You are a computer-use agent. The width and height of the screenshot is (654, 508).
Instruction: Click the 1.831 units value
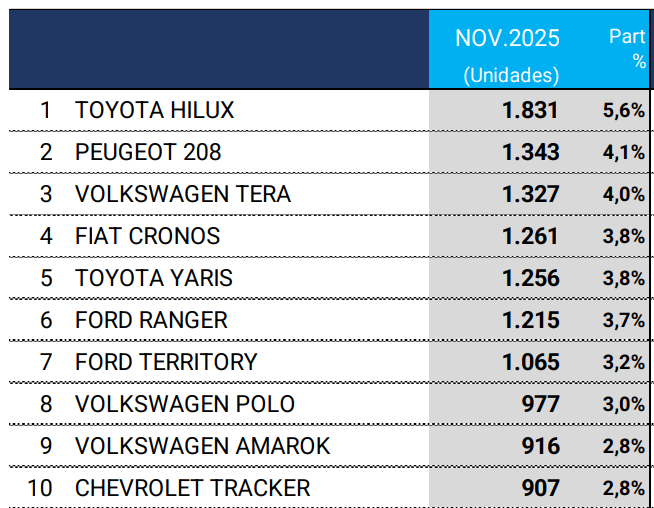click(x=530, y=110)
